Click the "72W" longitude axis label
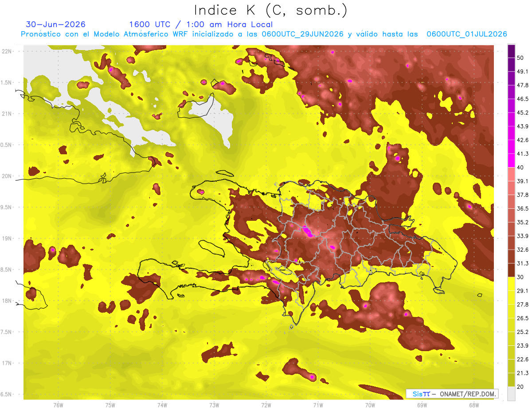The image size is (532, 411). pyautogui.click(x=266, y=405)
